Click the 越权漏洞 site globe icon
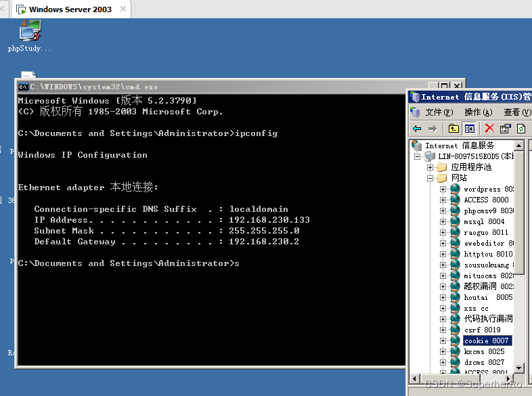Screen dimensions: 532x396 455,286
